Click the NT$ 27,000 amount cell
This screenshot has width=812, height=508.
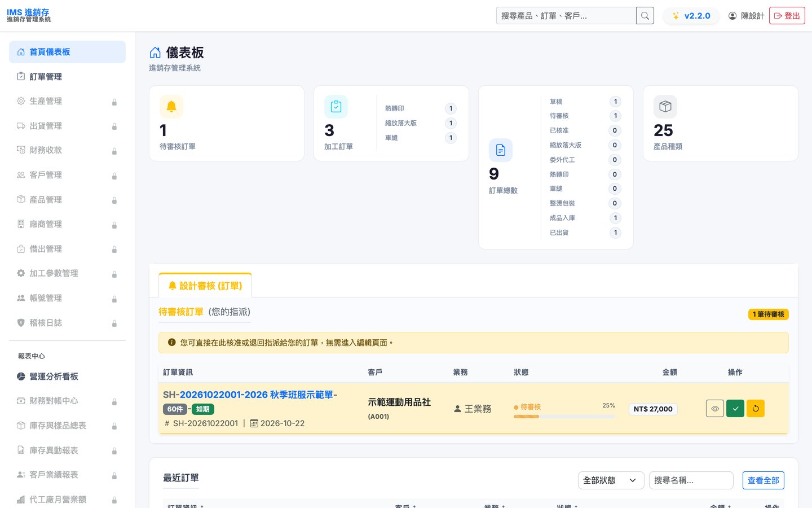(653, 409)
